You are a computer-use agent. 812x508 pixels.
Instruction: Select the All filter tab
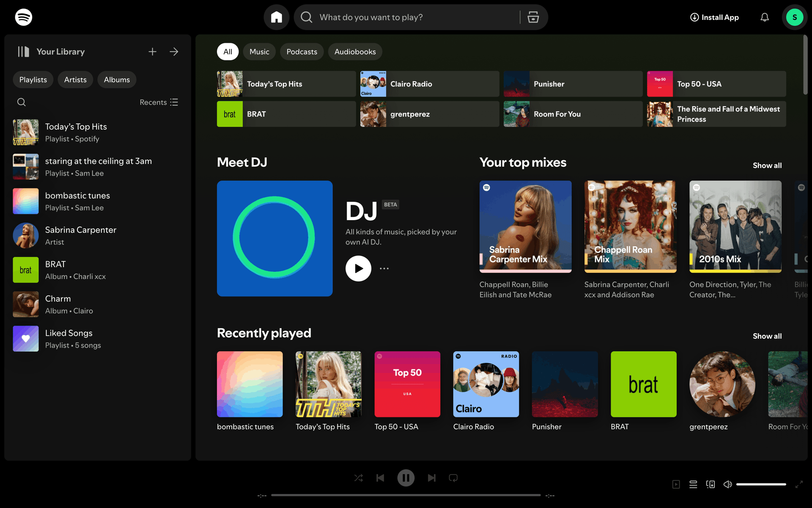tap(228, 52)
